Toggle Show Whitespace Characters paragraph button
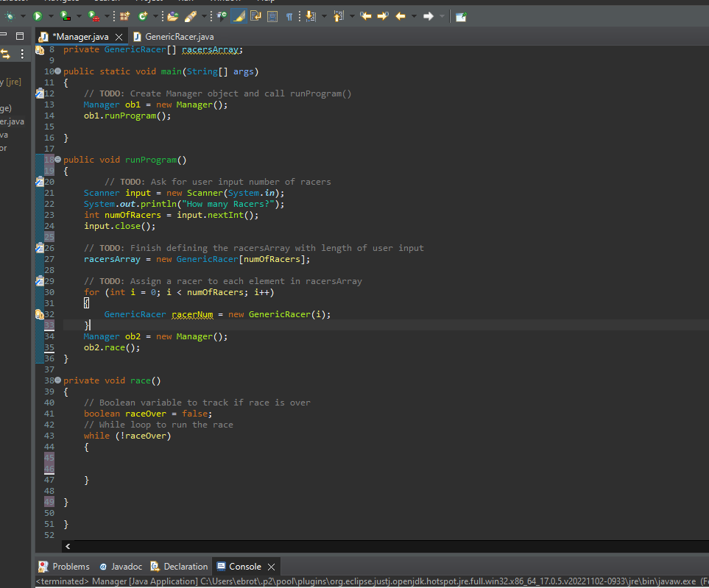This screenshot has width=709, height=588. tap(289, 16)
